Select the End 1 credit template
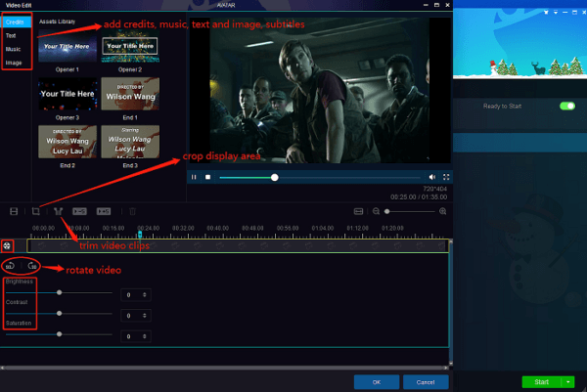This screenshot has height=392, width=587. 130,94
